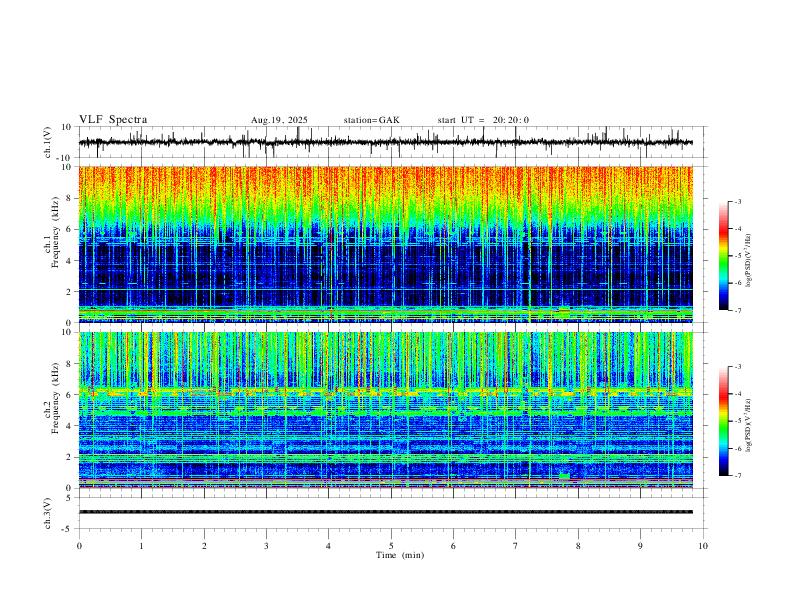Click the "station=GAK" header label
This screenshot has height=612, width=792.
[x=371, y=120]
